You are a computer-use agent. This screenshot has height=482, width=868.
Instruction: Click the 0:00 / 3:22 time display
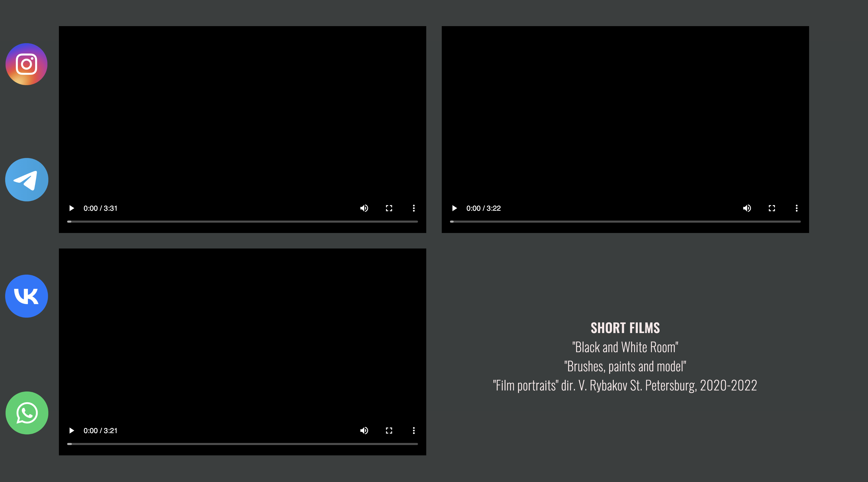pyautogui.click(x=483, y=208)
